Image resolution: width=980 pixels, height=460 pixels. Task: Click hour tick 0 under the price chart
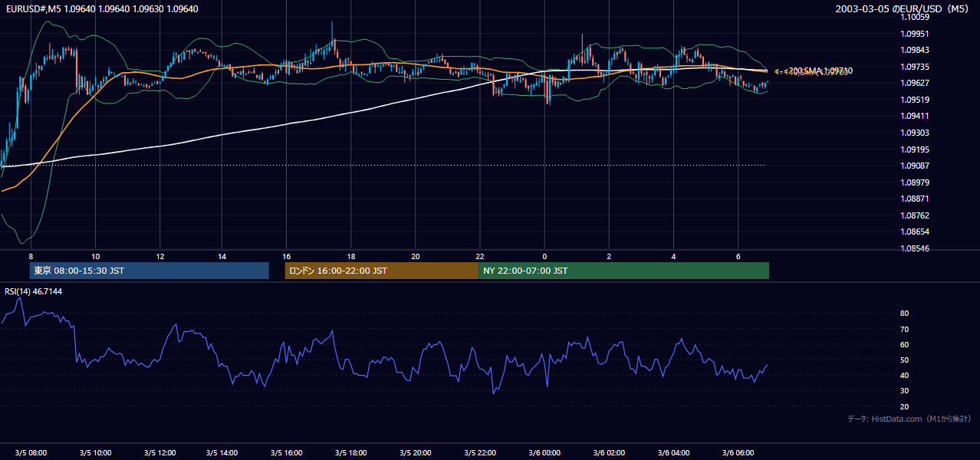pos(544,256)
